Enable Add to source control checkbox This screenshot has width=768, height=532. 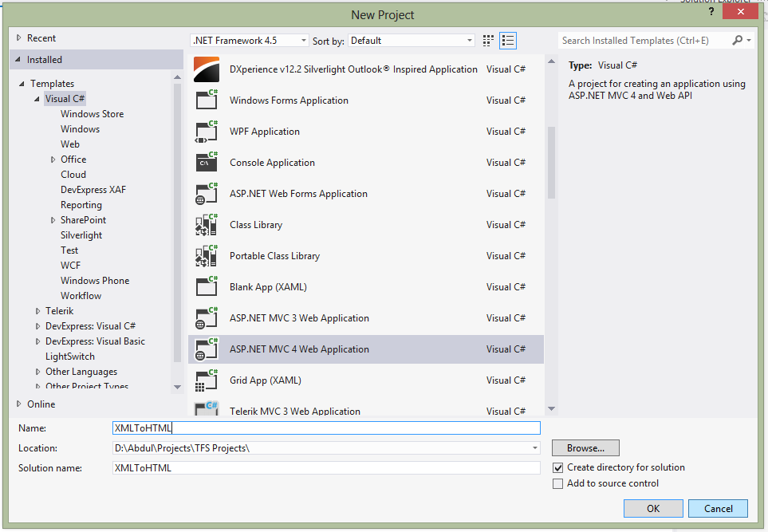pyautogui.click(x=558, y=484)
